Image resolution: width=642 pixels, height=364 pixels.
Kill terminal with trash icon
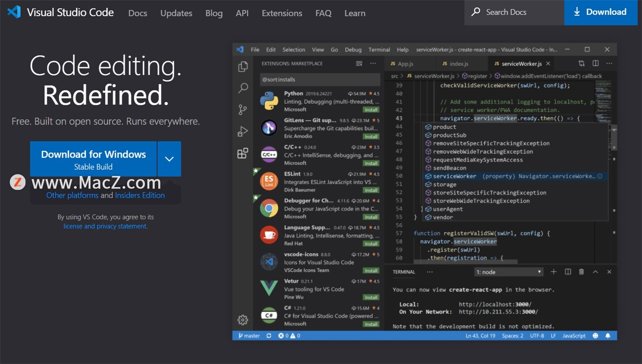(581, 272)
